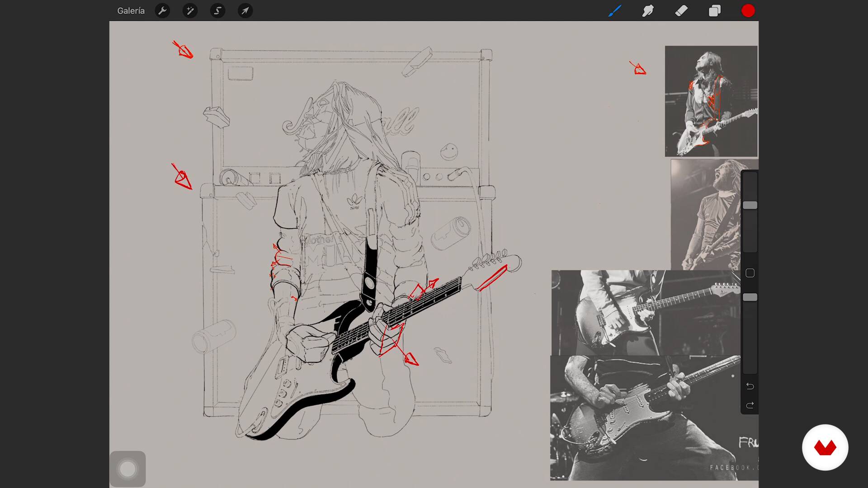Open the Adjustments magic wand menu
The height and width of the screenshot is (488, 868).
coord(190,10)
